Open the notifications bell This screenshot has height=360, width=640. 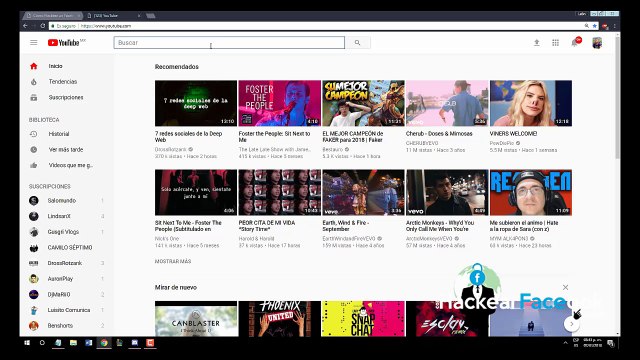(576, 42)
